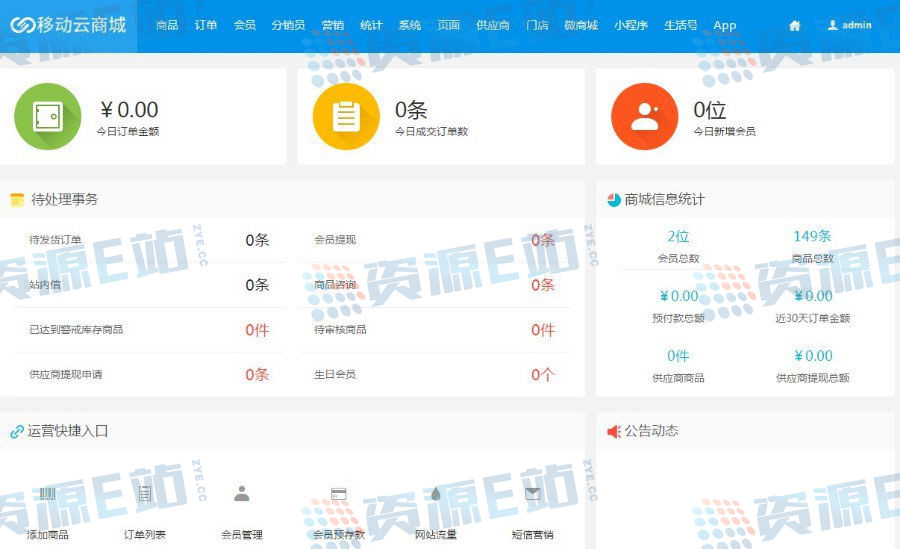
Task: Click the yellow clipboard orders icon
Action: click(346, 116)
